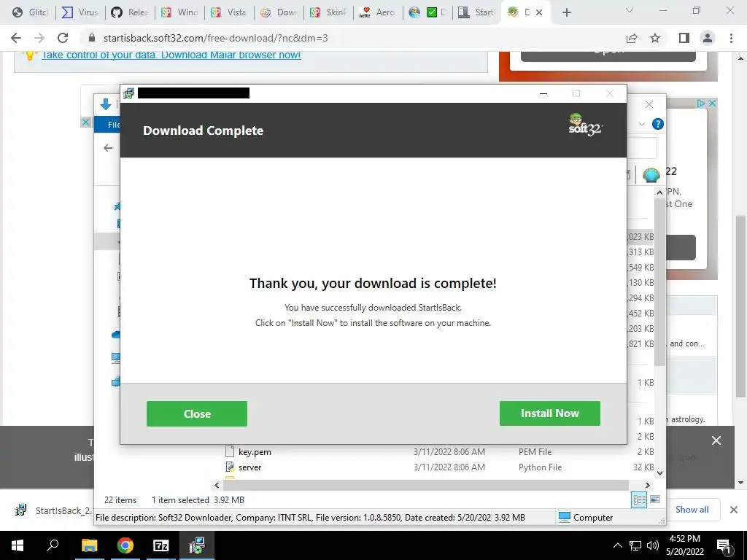Select the server Python file
This screenshot has height=560, width=747.
point(438,467)
